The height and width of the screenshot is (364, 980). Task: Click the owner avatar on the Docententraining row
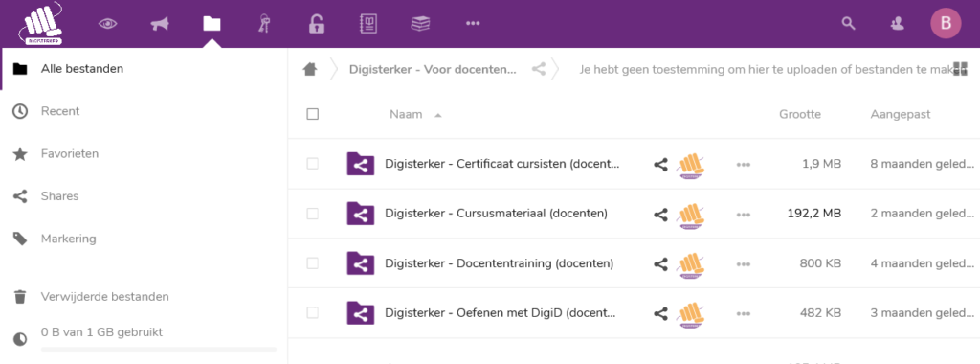(692, 264)
